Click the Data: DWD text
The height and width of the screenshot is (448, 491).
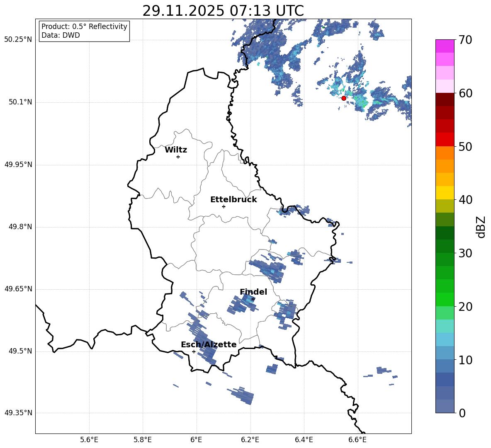pyautogui.click(x=61, y=35)
